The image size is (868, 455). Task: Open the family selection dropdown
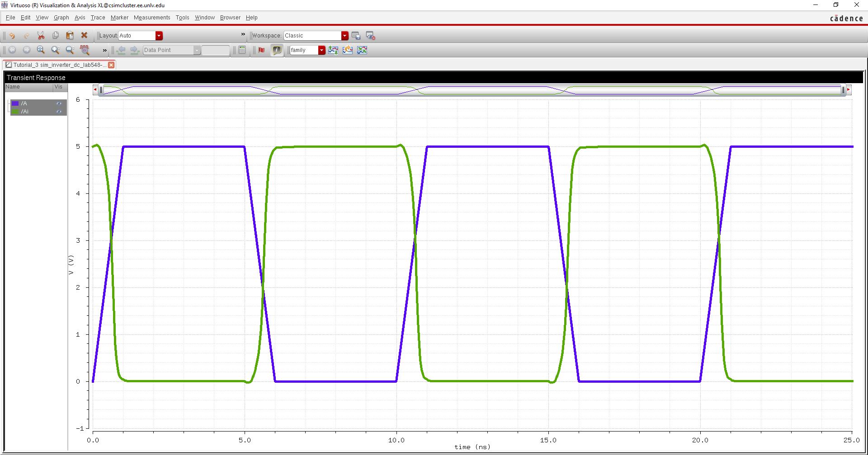[x=321, y=50]
